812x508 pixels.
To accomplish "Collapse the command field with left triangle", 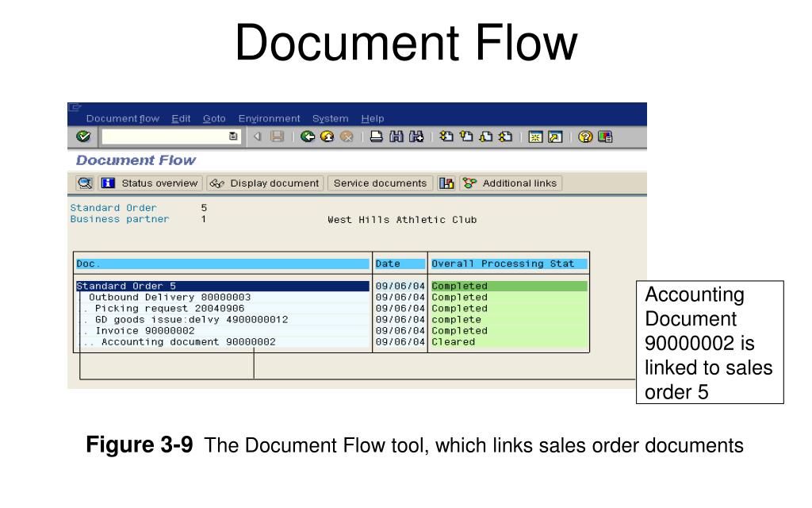I will (258, 137).
